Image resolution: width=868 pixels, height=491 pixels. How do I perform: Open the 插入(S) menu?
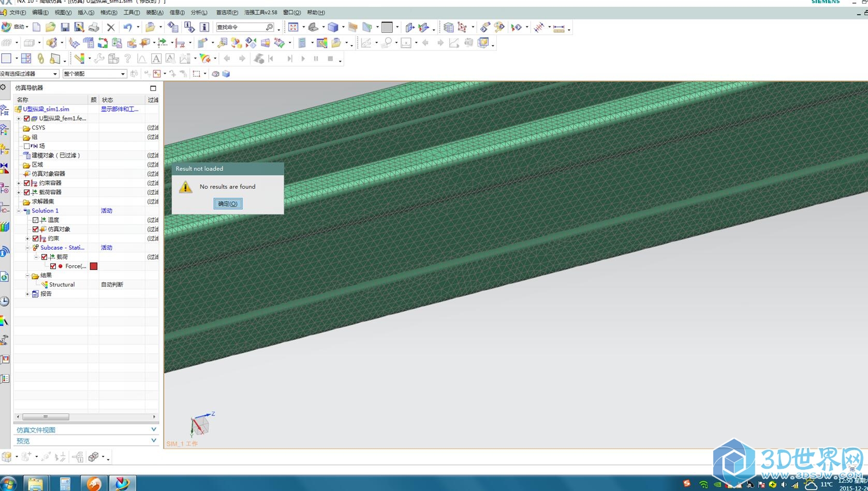[x=85, y=12]
